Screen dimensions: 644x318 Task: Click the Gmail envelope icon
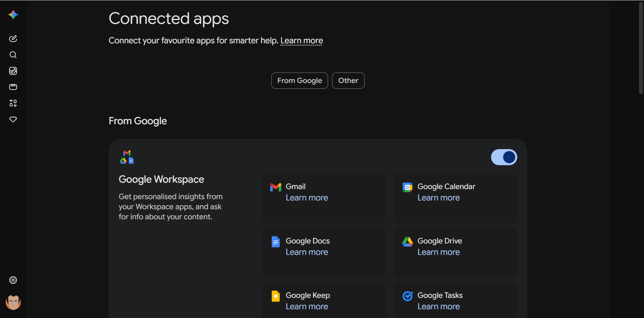276,187
